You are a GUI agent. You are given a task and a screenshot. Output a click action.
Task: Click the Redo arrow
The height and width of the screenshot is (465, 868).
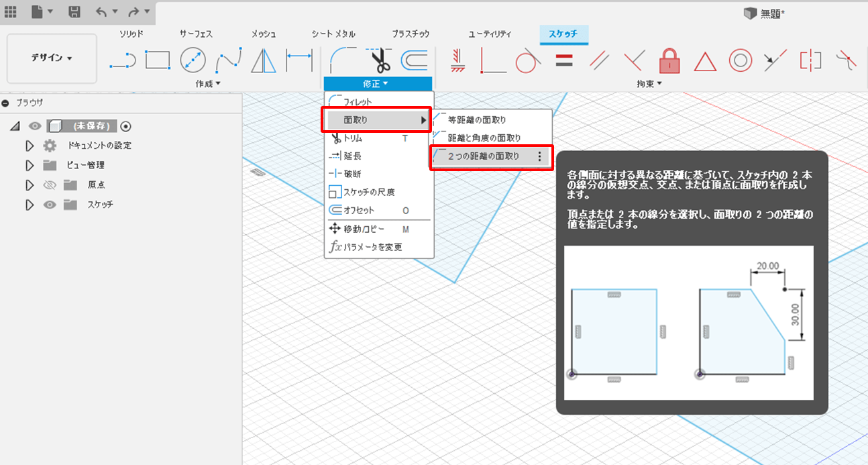(133, 11)
